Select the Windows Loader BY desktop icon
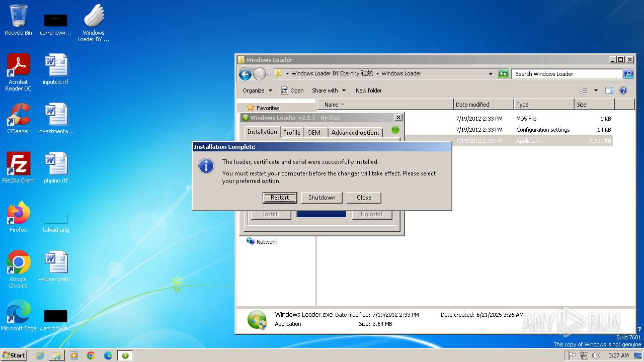Screen dimensions: 644x362 pos(94,23)
